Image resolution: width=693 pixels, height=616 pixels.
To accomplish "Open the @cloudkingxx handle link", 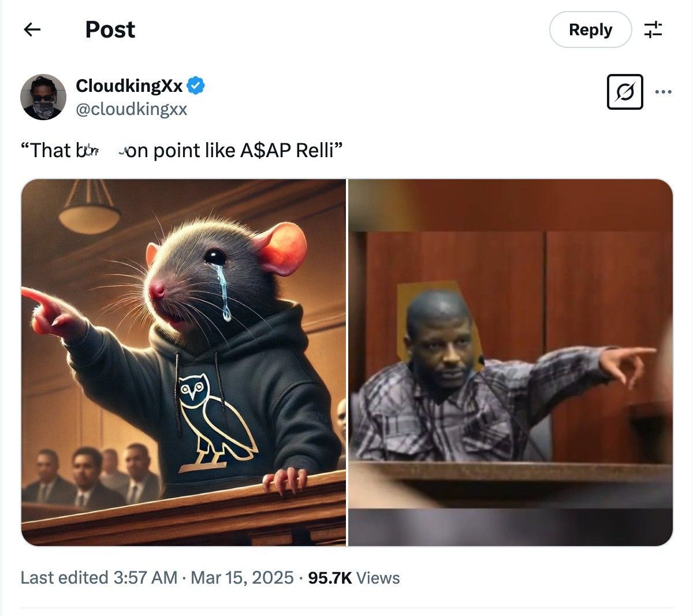I will point(132,109).
